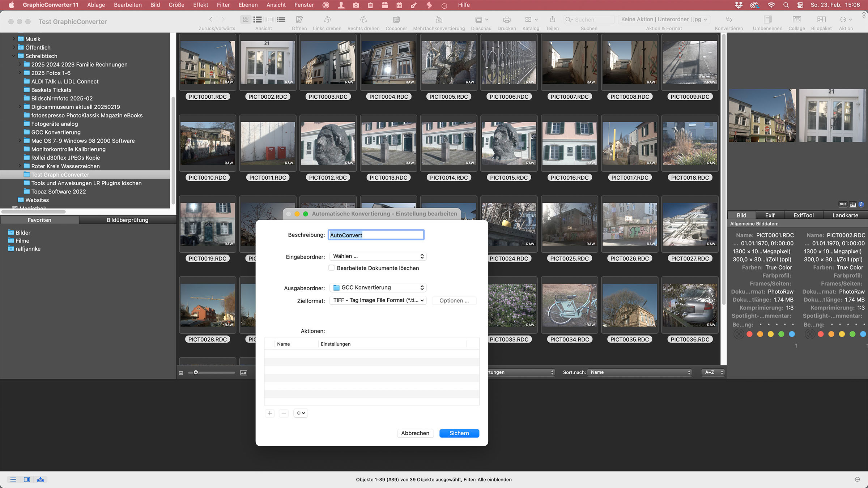Click the Teilen share icon
Viewport: 868px width, 488px height.
[552, 20]
